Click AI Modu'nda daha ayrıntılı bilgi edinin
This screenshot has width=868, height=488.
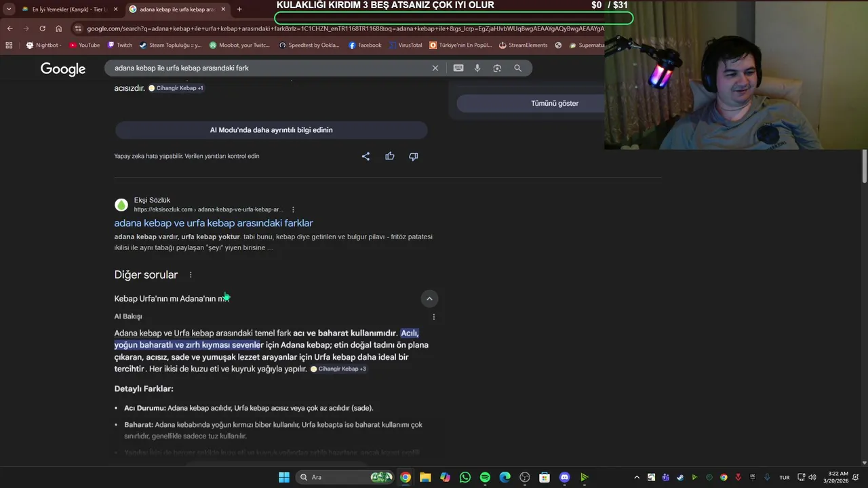coord(271,130)
